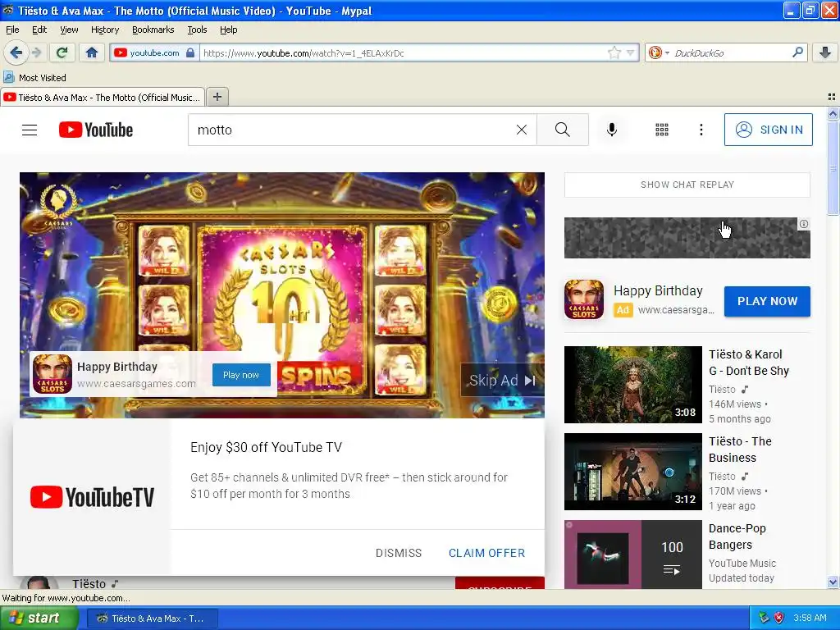The height and width of the screenshot is (630, 840).
Task: Click the padlock site security icon
Action: [190, 52]
